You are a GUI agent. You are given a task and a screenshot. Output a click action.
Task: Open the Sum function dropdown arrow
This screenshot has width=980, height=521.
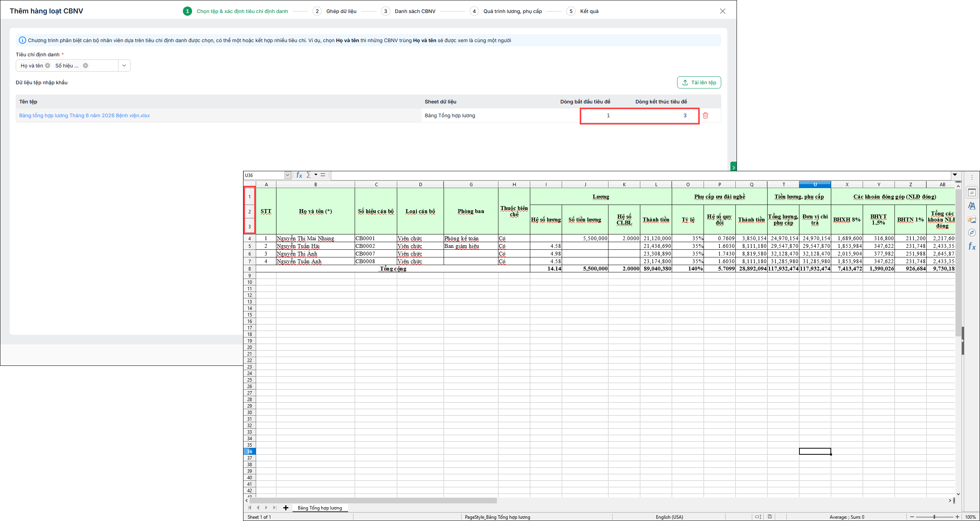tap(316, 175)
